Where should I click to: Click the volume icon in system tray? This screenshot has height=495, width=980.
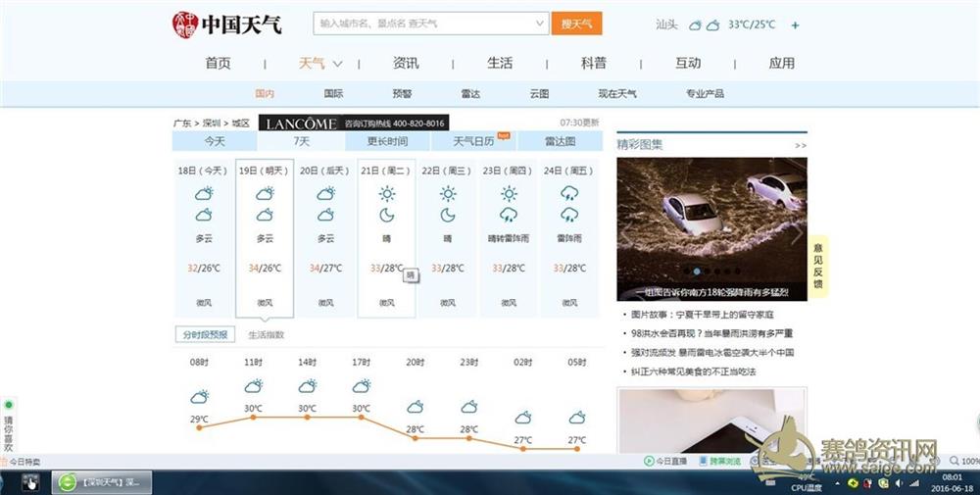coord(898,482)
